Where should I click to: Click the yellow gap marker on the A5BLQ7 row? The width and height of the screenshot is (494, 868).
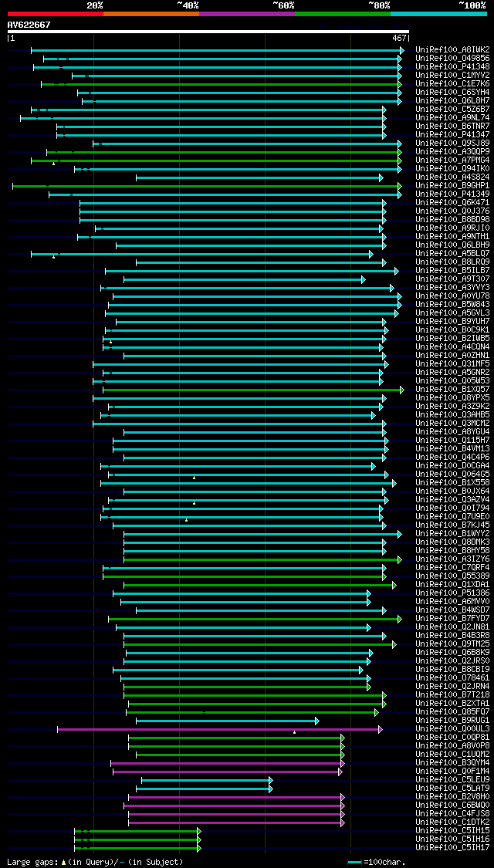[54, 257]
